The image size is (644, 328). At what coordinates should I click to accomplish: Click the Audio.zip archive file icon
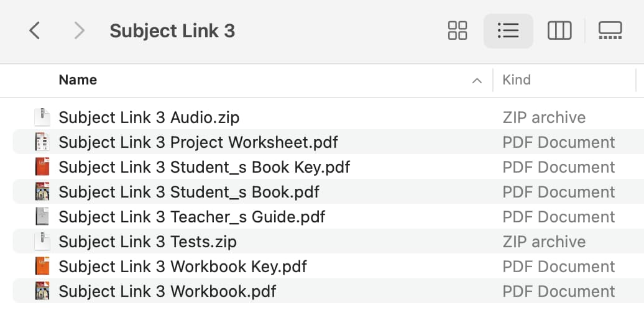(42, 117)
